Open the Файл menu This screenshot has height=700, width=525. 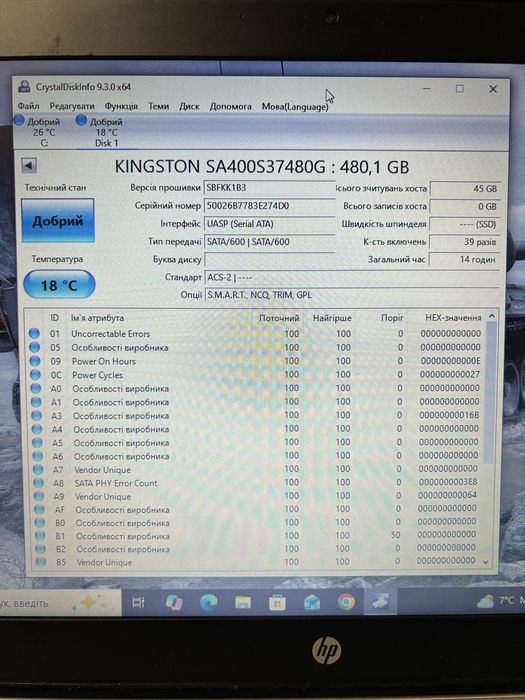coord(28,106)
